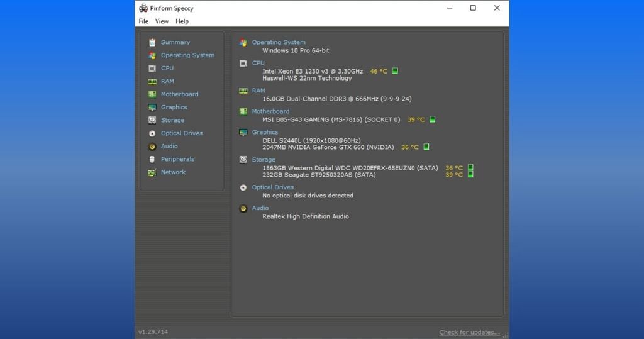Click the Motherboard icon in sidebar
644x339 pixels.
tap(152, 94)
